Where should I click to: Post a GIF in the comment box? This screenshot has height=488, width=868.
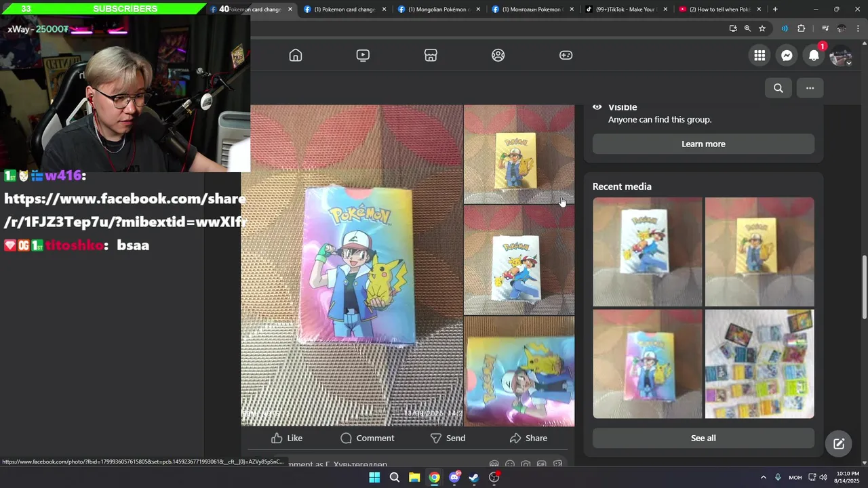point(541,464)
